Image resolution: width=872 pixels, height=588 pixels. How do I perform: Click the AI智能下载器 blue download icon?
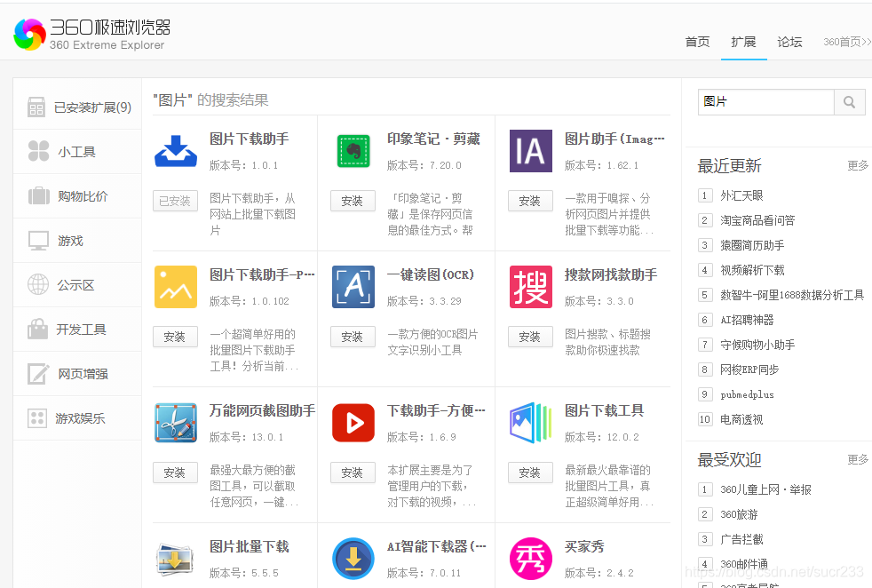(x=353, y=559)
